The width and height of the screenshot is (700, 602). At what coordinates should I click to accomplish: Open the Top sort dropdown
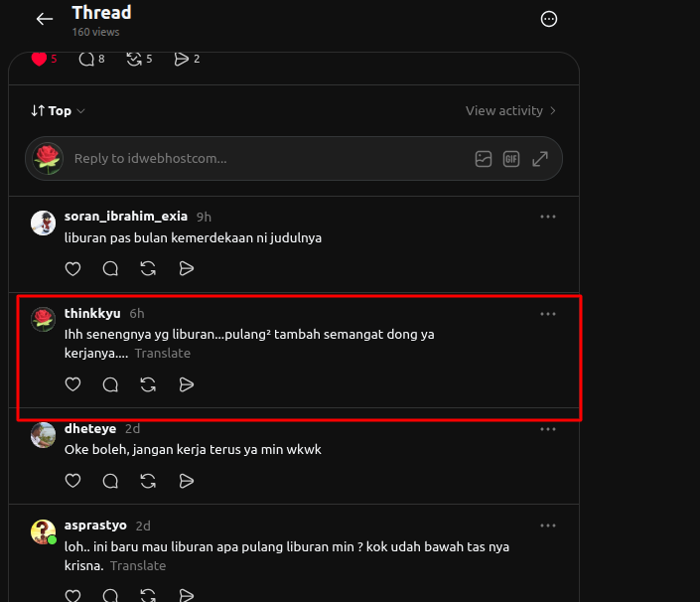[58, 110]
